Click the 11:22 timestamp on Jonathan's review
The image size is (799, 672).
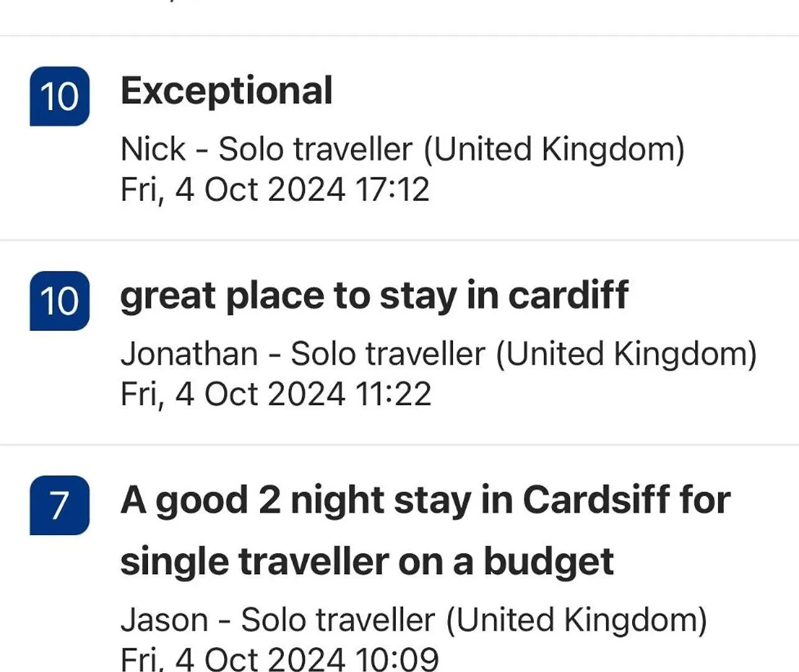click(393, 394)
